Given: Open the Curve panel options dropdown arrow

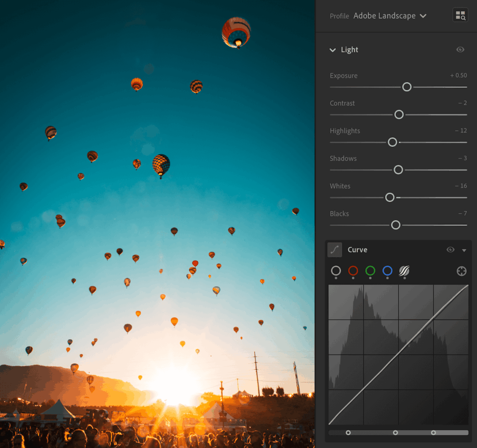Looking at the screenshot, I should coord(464,250).
